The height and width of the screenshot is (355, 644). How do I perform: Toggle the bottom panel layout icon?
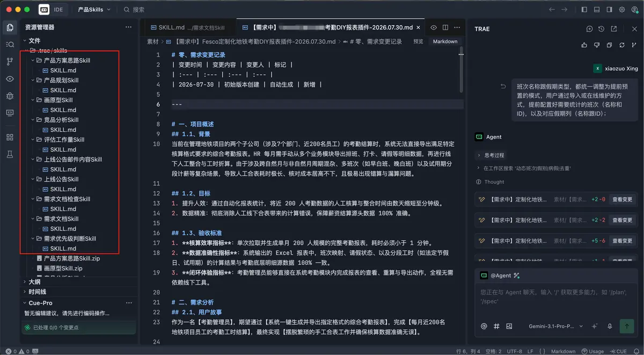pyautogui.click(x=597, y=10)
